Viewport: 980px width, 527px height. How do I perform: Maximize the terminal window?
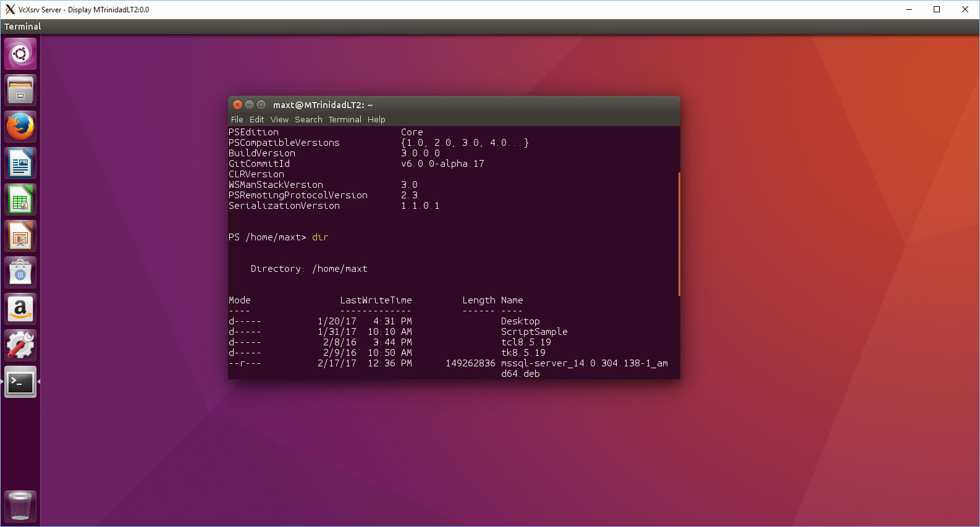(x=261, y=104)
